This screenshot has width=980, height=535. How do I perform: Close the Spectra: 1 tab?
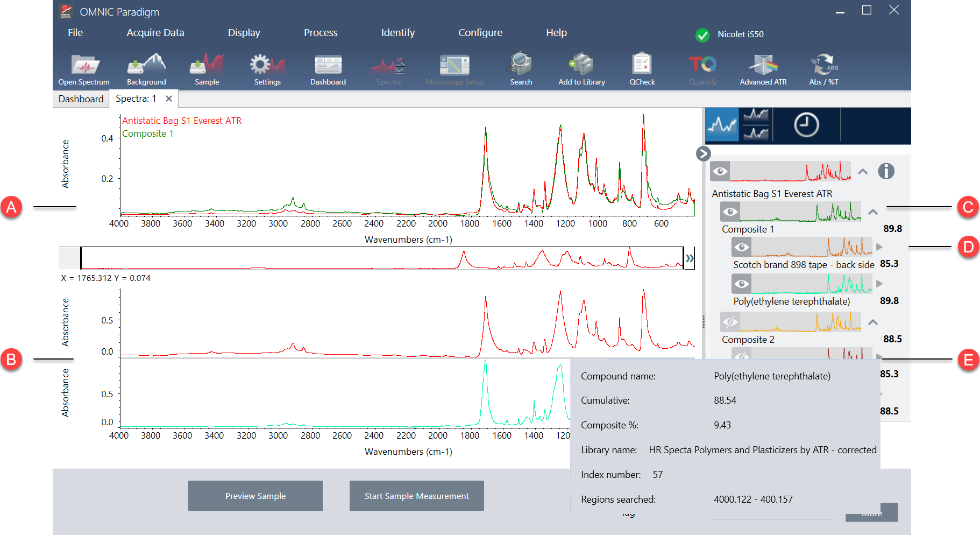pyautogui.click(x=169, y=98)
